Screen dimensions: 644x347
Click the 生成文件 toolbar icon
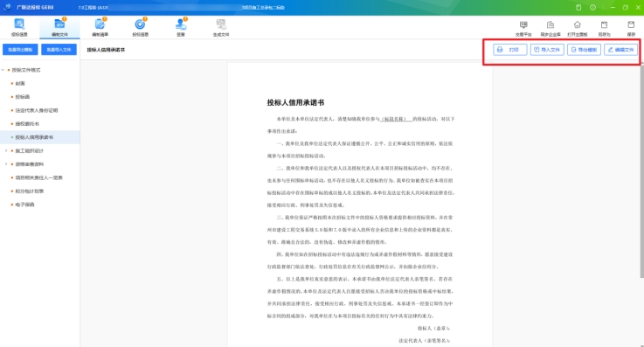pyautogui.click(x=221, y=27)
